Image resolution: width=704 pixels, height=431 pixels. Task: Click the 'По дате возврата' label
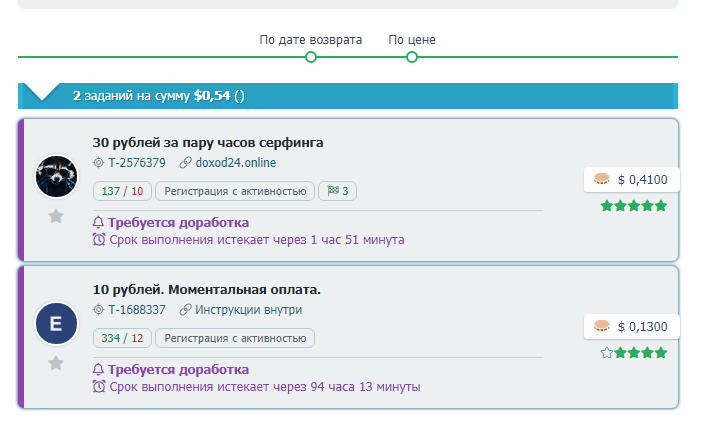(311, 40)
